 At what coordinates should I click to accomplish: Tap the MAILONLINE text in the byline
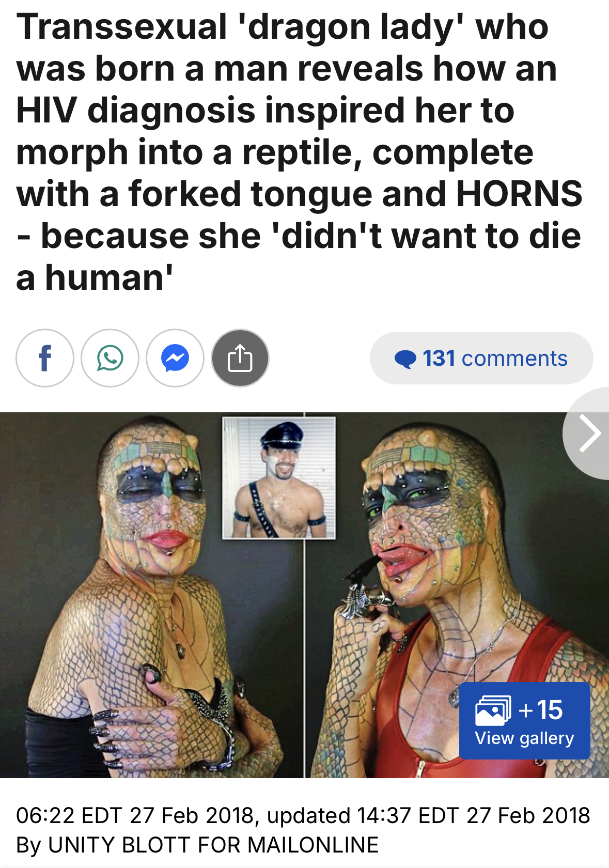[313, 845]
